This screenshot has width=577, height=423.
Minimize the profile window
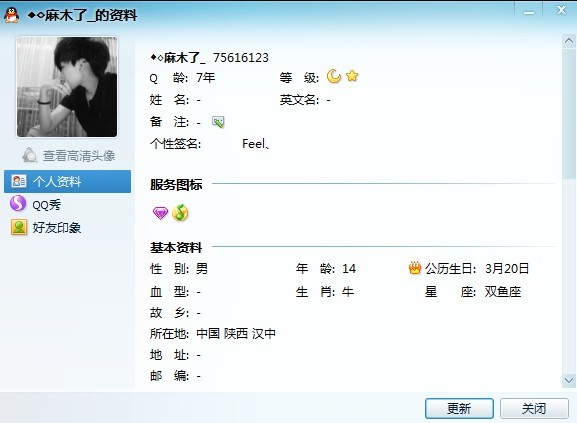[529, 12]
